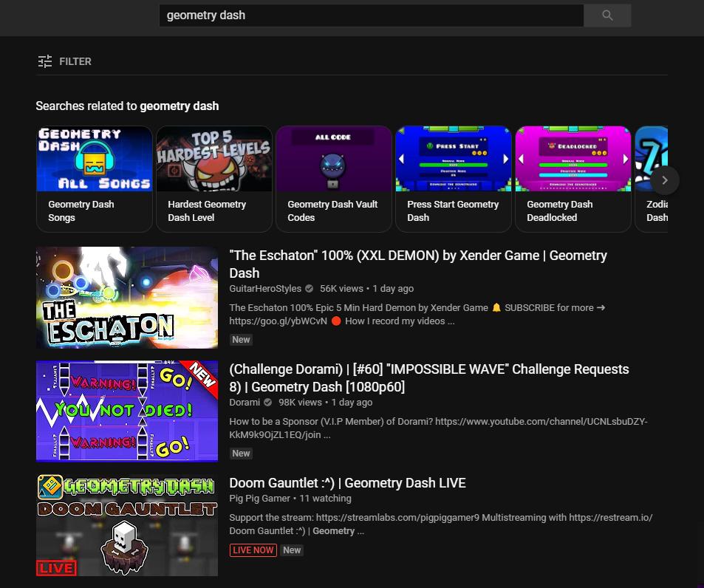Click the verified badge next to GuitarHeroStyles

pyautogui.click(x=310, y=289)
